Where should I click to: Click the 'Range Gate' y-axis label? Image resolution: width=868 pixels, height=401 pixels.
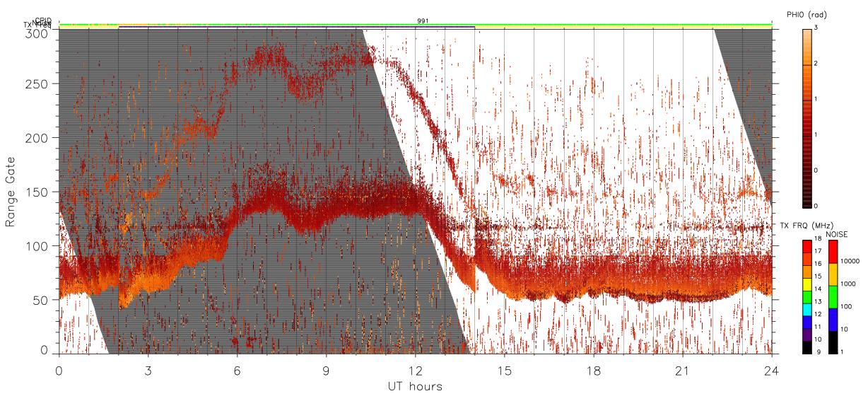coord(11,191)
